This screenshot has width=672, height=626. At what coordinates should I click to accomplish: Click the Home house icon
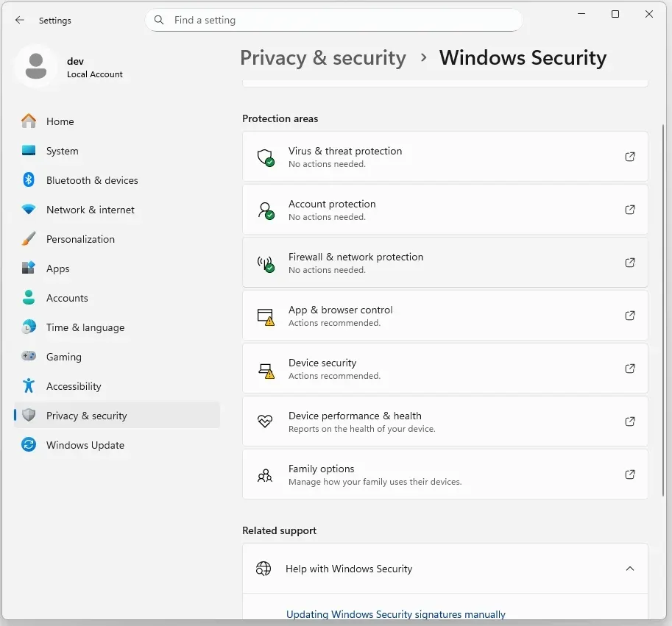29,121
